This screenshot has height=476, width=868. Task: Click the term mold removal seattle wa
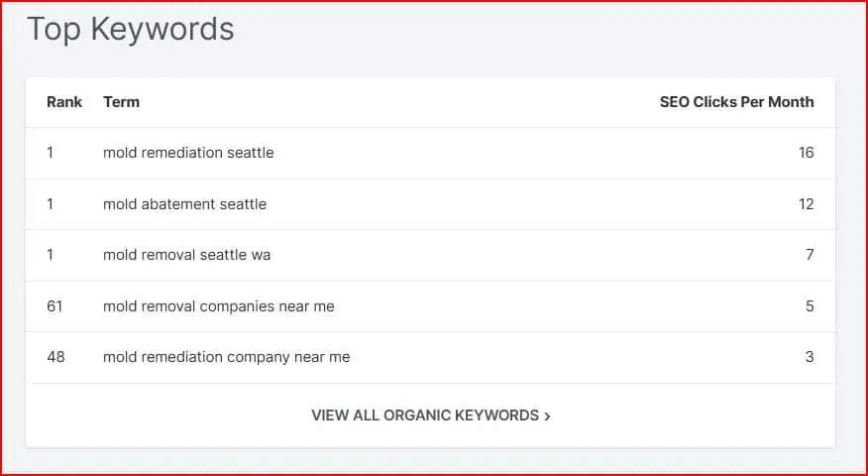point(186,255)
